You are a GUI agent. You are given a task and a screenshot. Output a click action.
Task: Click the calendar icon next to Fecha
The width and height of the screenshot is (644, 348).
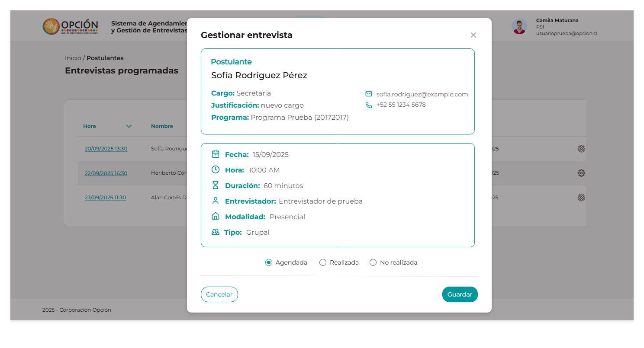pos(215,154)
